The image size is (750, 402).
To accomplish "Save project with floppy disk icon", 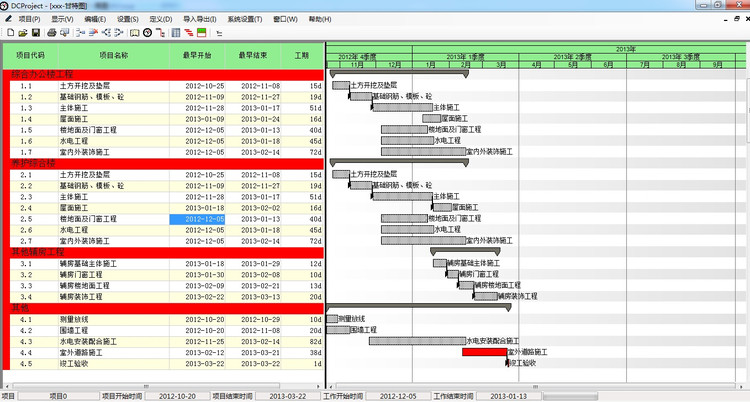I will (x=36, y=32).
